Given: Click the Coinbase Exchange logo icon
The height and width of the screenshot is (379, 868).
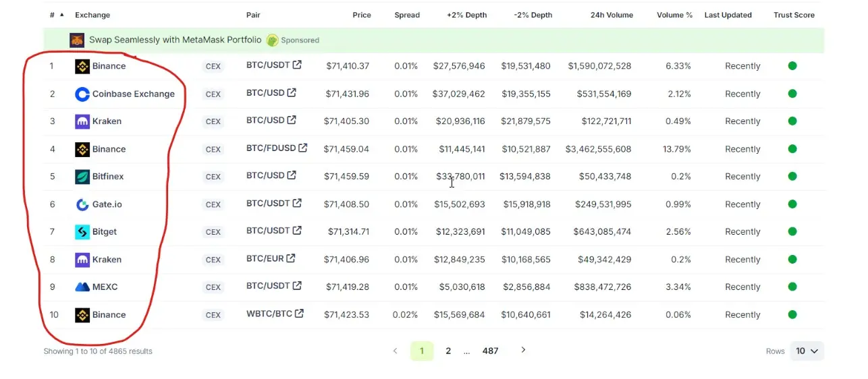Looking at the screenshot, I should click(82, 94).
